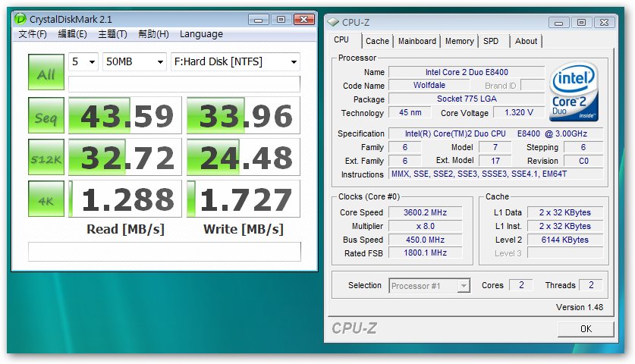
Task: Click the Seq read result 43.59
Action: click(125, 115)
